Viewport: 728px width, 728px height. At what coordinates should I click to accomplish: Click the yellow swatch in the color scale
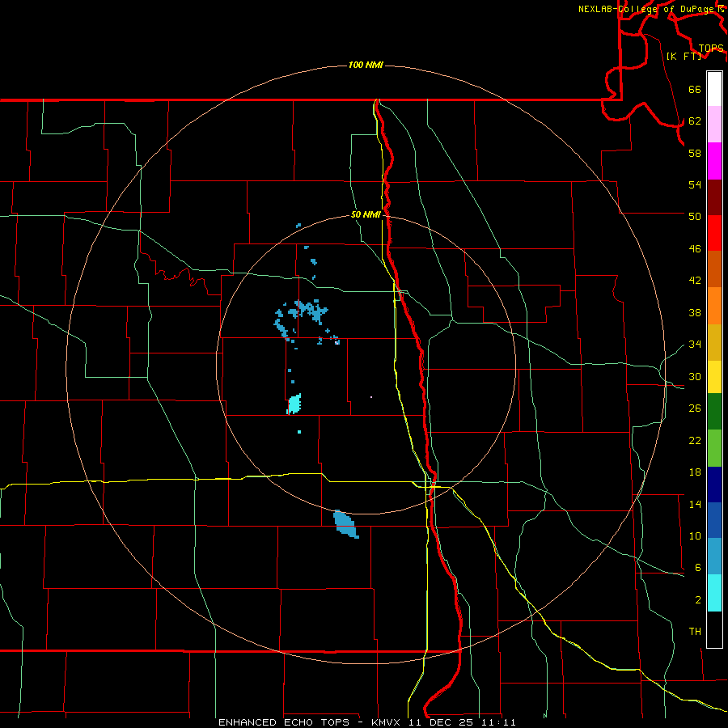click(x=714, y=377)
